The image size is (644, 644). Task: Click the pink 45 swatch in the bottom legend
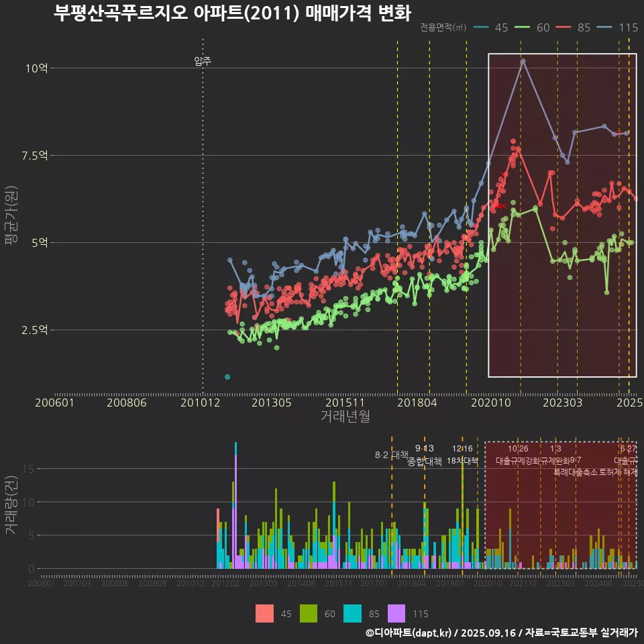point(264,613)
